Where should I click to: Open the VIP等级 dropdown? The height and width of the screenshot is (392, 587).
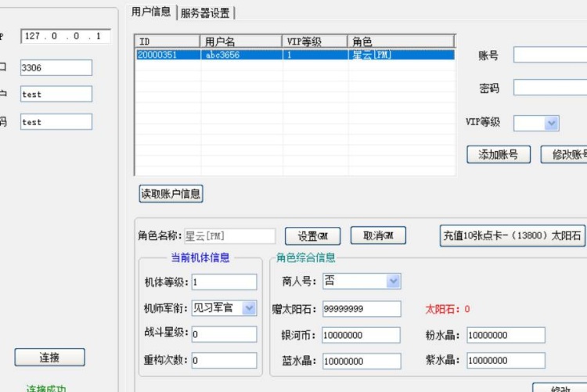tap(551, 123)
